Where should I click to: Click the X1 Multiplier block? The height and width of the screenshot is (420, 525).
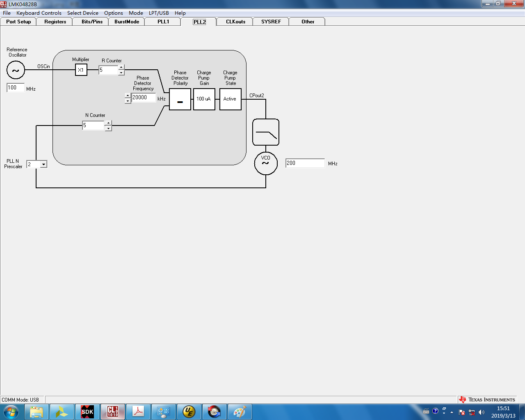(x=81, y=70)
